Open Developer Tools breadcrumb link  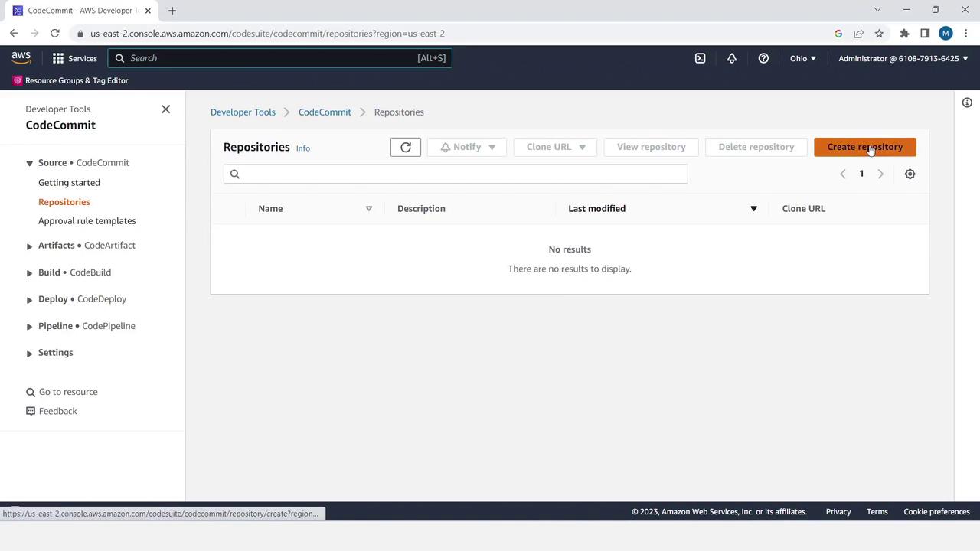(243, 112)
